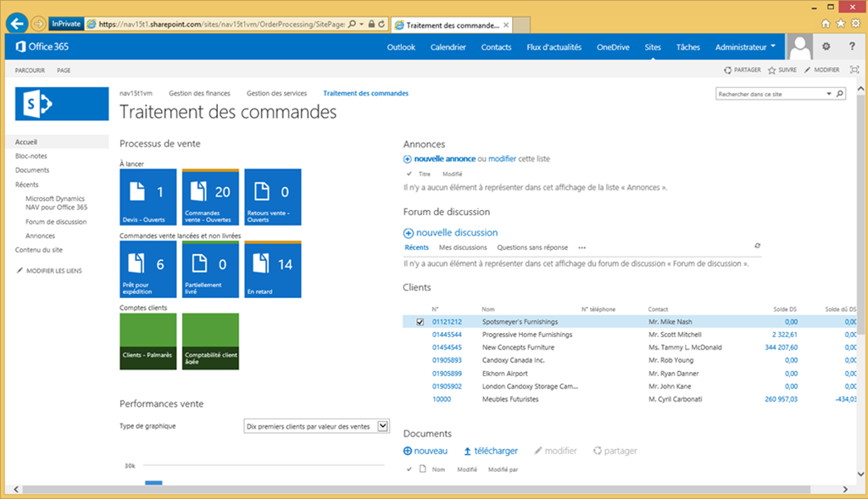
Task: Open the Commandes vente - Ouvertes tile
Action: [x=209, y=196]
